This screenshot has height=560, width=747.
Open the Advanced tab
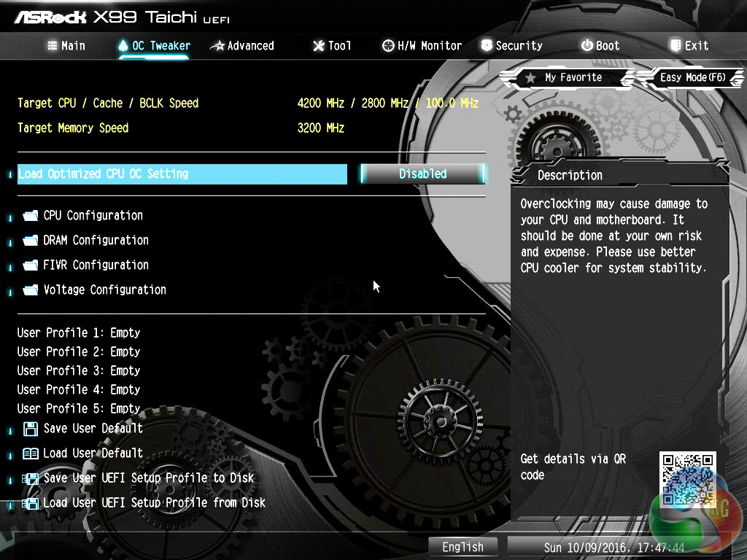242,46
